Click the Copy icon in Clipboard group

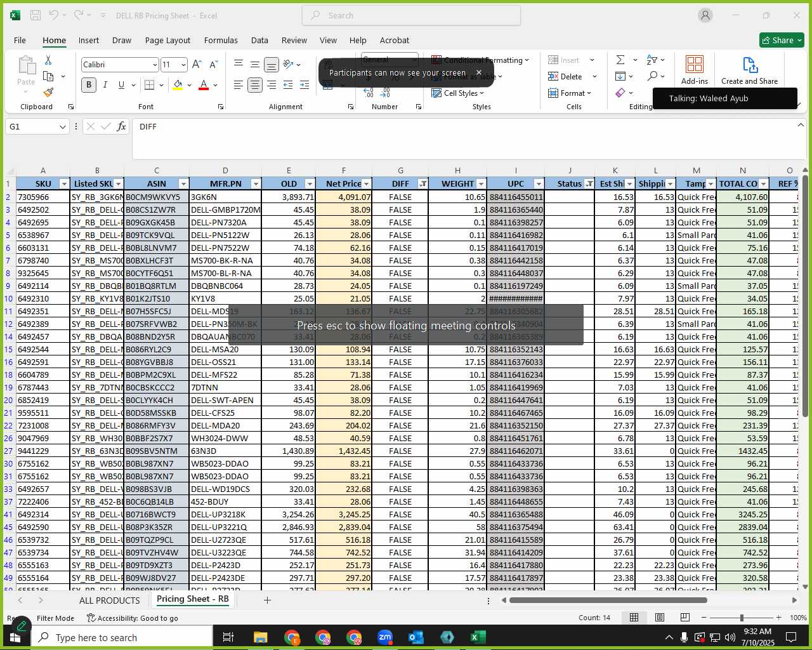48,76
